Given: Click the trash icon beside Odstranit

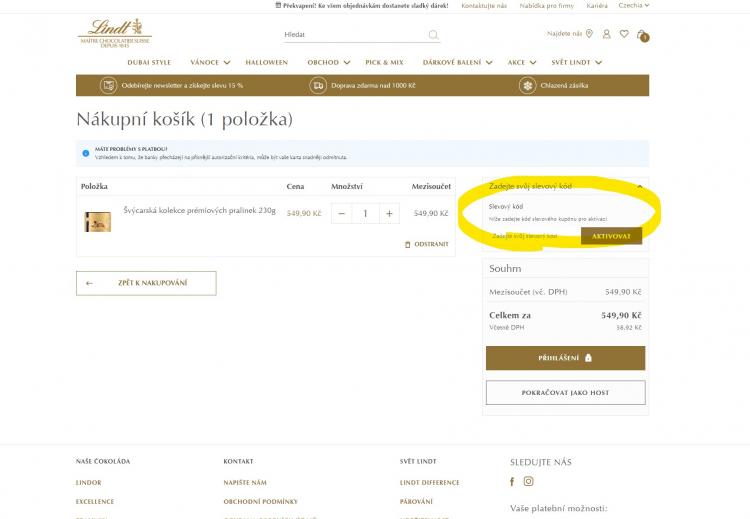Looking at the screenshot, I should (408, 244).
